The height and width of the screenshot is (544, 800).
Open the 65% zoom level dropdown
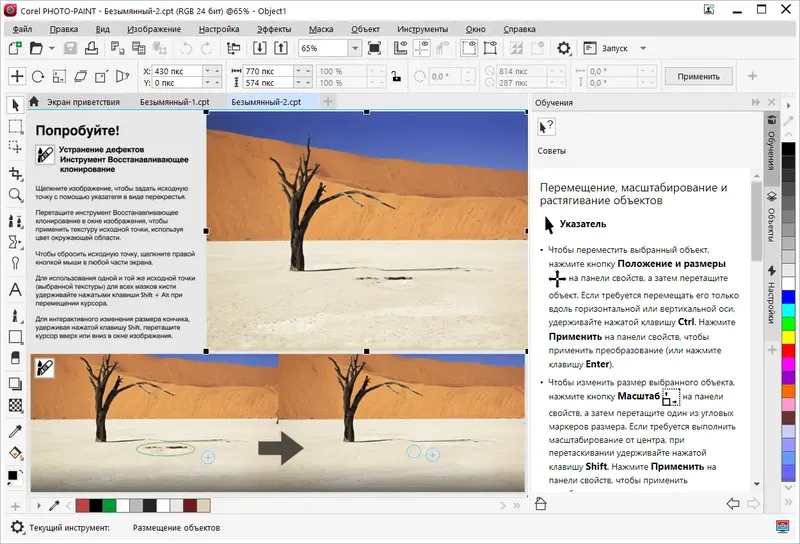pos(355,48)
